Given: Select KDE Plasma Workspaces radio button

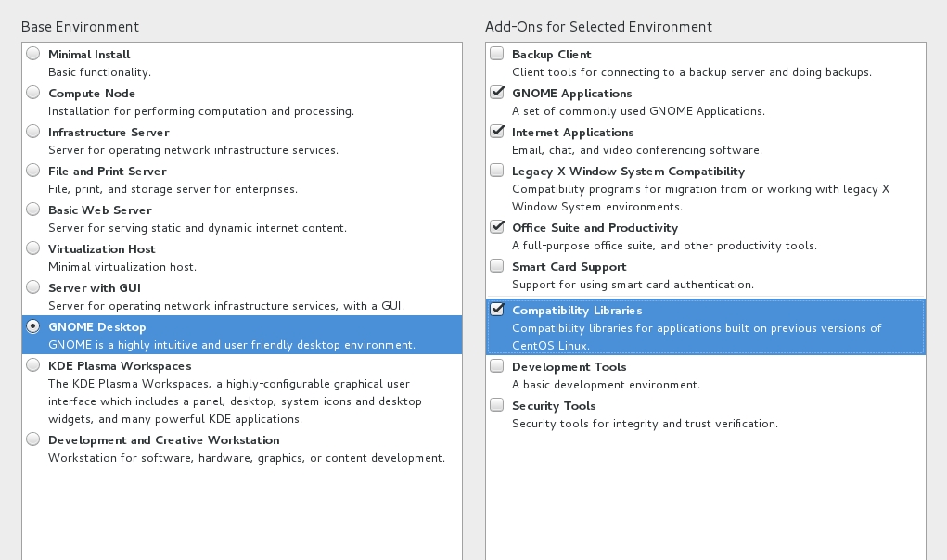Looking at the screenshot, I should tap(33, 365).
